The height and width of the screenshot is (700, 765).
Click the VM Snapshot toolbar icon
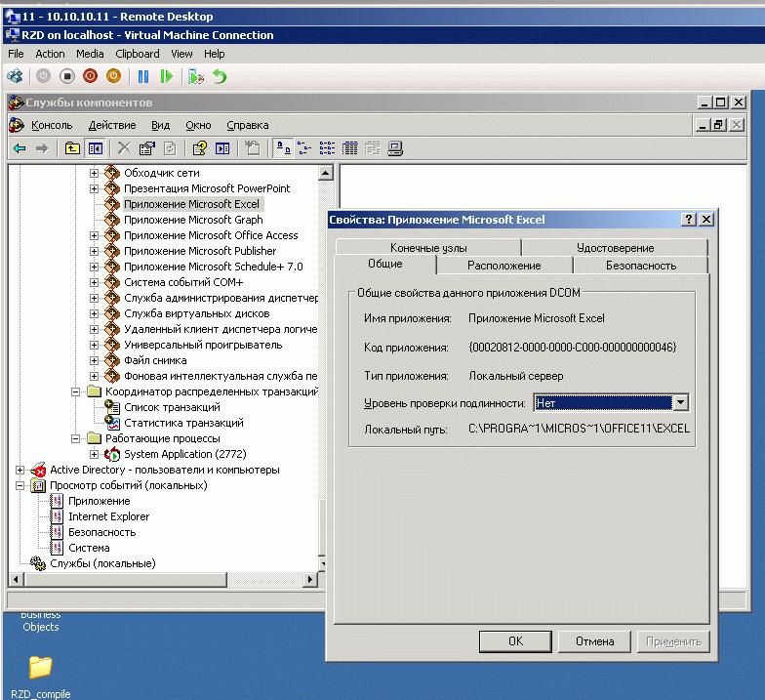pos(195,76)
